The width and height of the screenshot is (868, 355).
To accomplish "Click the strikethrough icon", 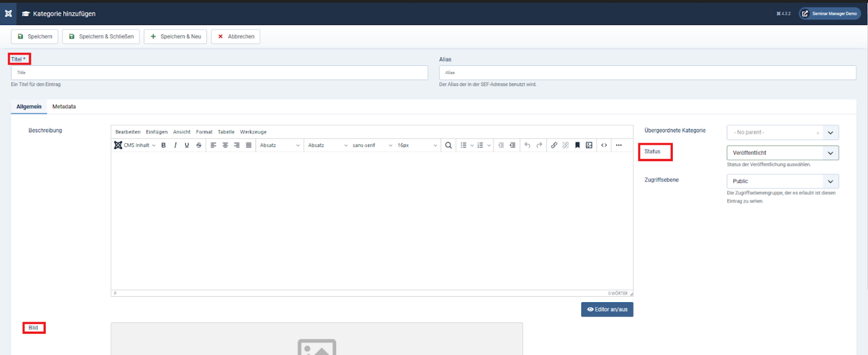I will (x=198, y=145).
